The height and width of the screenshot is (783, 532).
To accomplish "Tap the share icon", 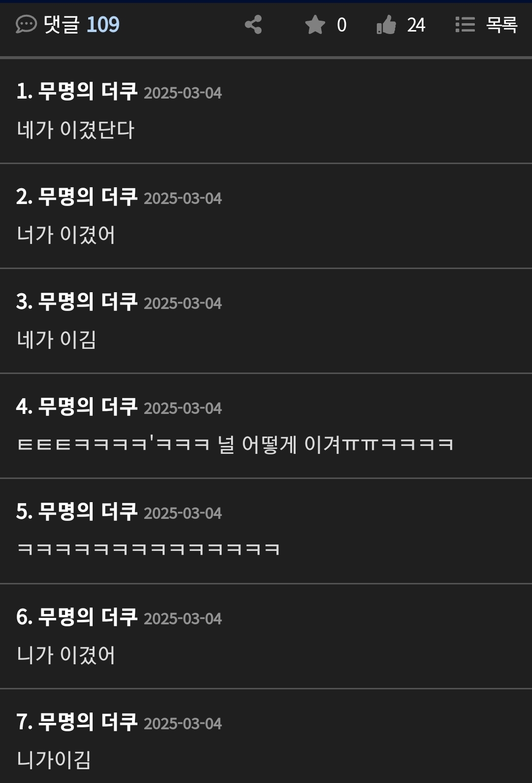I will tap(253, 25).
